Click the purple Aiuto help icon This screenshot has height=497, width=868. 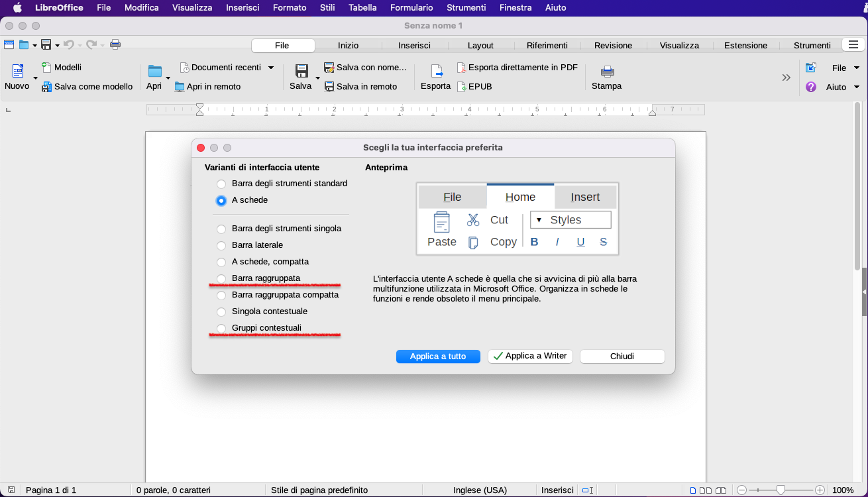click(810, 87)
